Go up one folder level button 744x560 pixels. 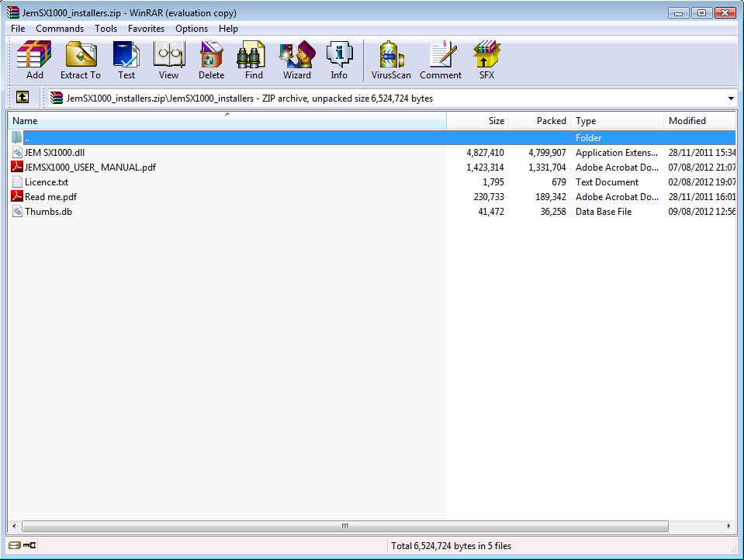[22, 97]
